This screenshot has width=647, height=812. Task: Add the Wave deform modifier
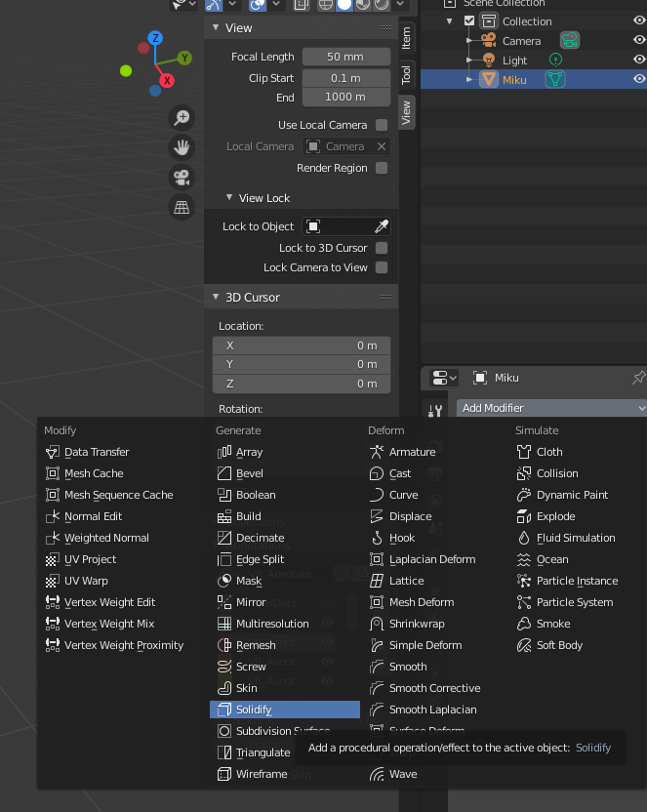click(437, 774)
